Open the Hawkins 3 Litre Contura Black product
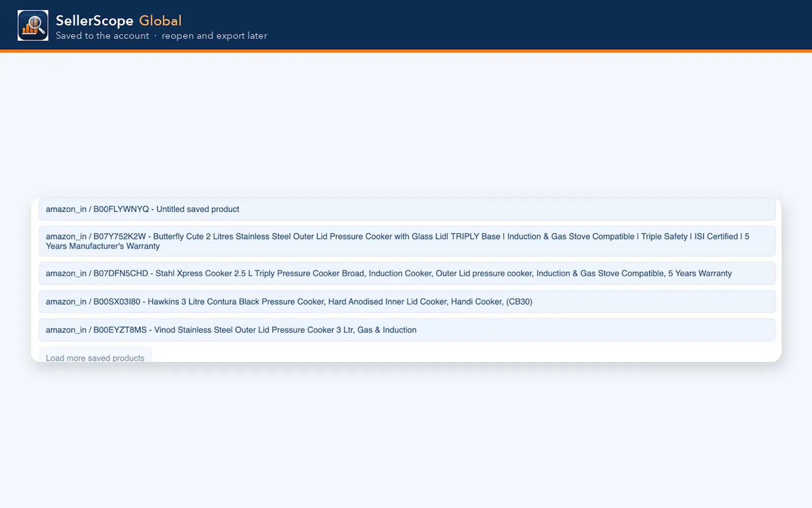 pyautogui.click(x=407, y=302)
